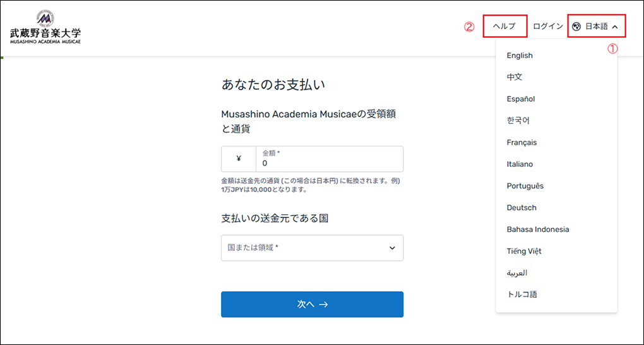This screenshot has width=644, height=345.
Task: Select English from the language list
Action: [x=520, y=56]
